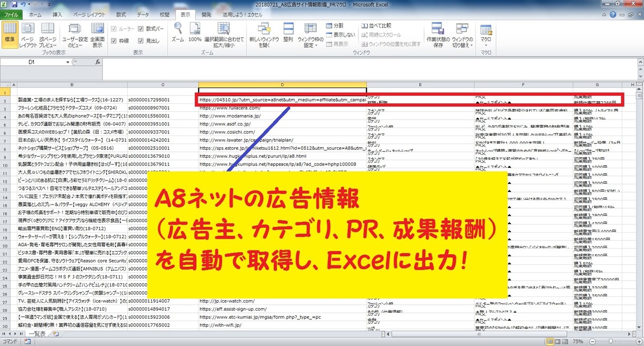Click cell with https://aff.assist-sign-up.com/
This screenshot has height=346, width=644.
(282, 309)
